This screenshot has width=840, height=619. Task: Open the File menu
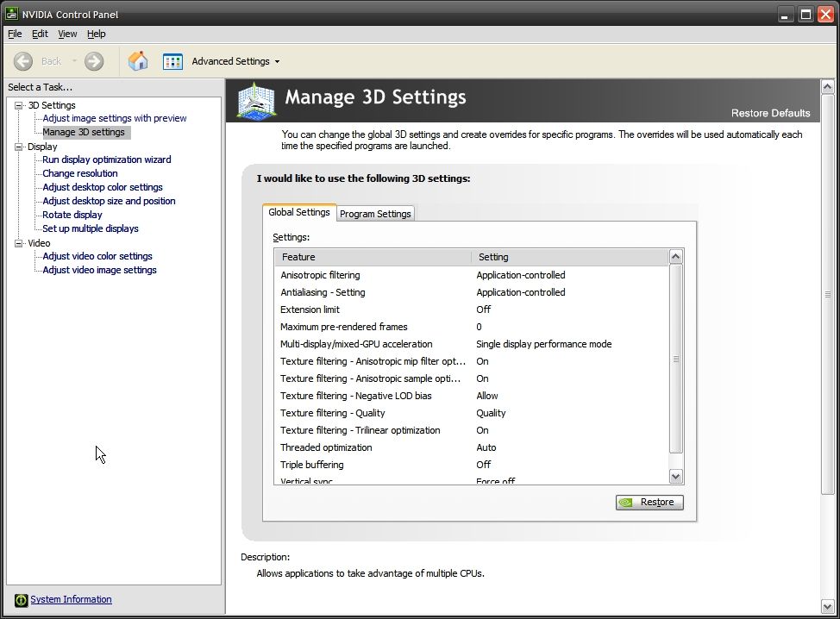tap(15, 34)
